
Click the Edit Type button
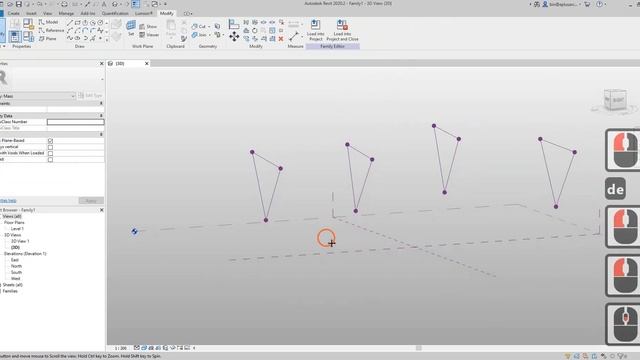pos(90,96)
